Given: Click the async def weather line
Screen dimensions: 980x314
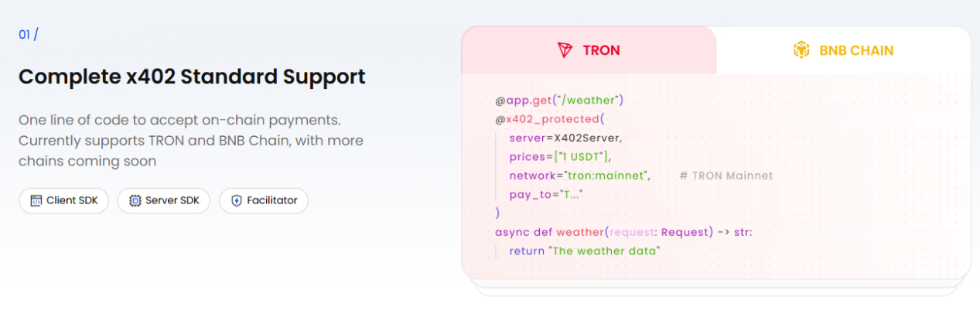Looking at the screenshot, I should [x=623, y=232].
